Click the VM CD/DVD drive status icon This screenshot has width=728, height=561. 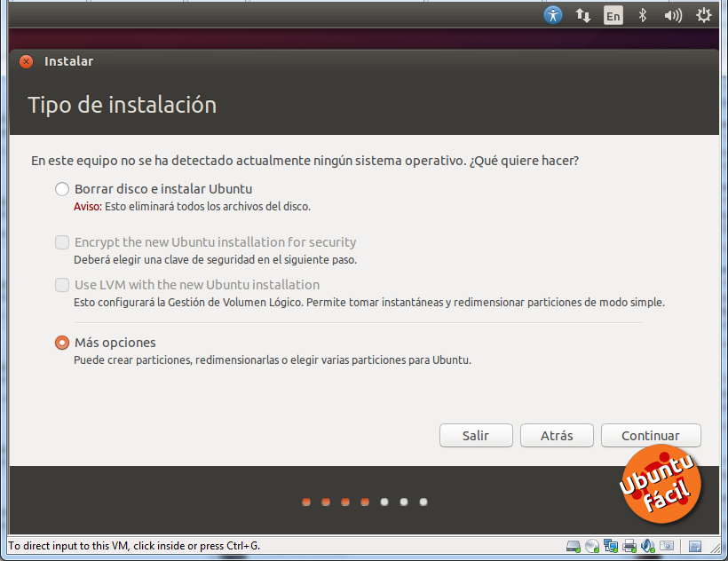point(592,546)
